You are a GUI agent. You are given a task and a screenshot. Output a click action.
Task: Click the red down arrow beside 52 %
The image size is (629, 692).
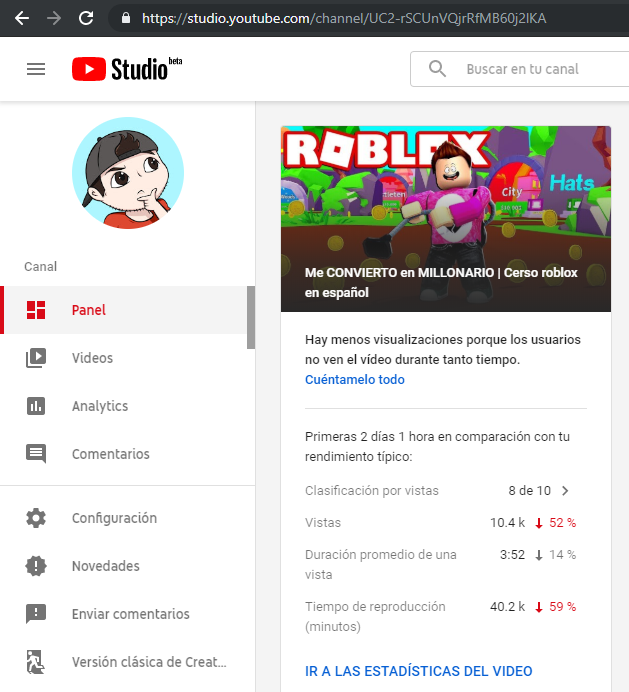(x=539, y=523)
